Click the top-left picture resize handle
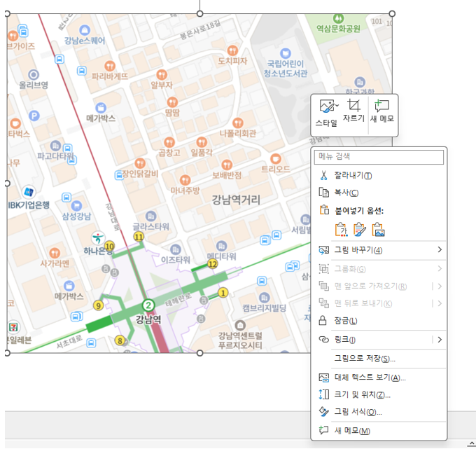Image resolution: width=476 pixels, height=456 pixels. [7, 14]
